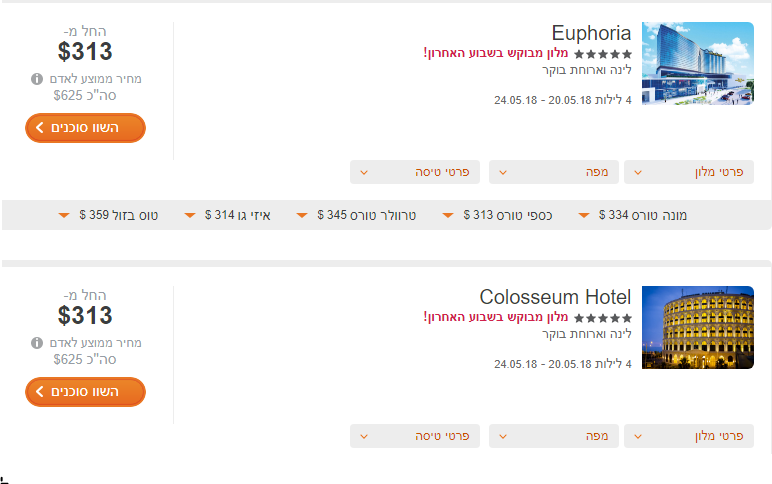The height and width of the screenshot is (484, 772).
Task: Select טוס בזול $359 offer
Action: (x=108, y=215)
